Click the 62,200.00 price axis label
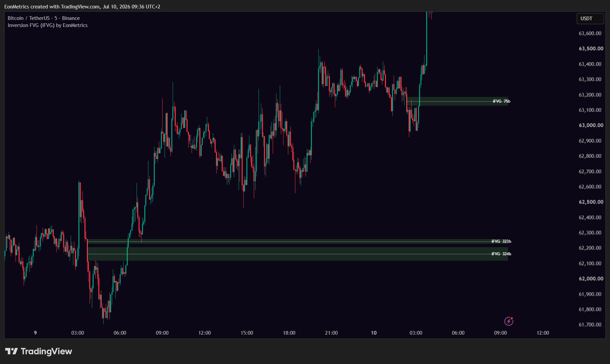This screenshot has width=610, height=364. 590,248
